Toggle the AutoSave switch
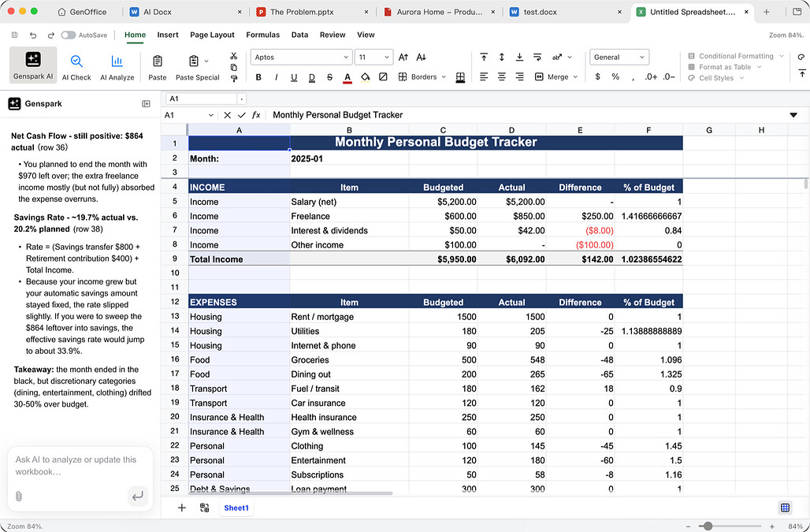810x532 pixels. tap(69, 35)
